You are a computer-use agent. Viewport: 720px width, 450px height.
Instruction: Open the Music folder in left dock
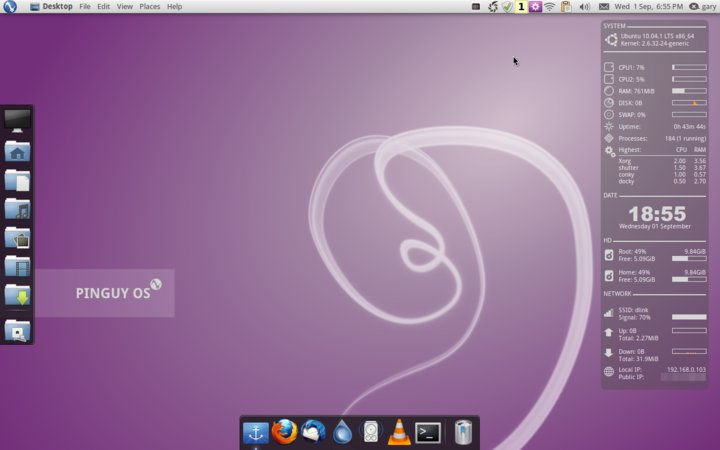pos(17,209)
